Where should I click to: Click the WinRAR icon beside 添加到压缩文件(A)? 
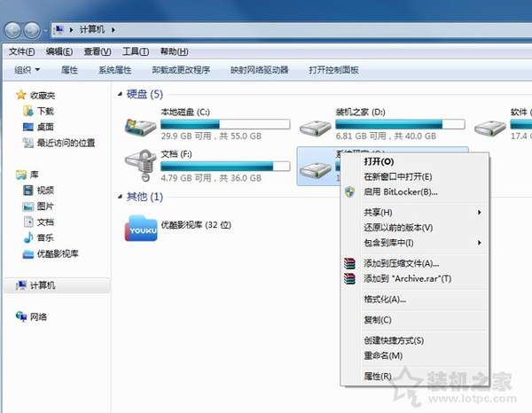(349, 263)
